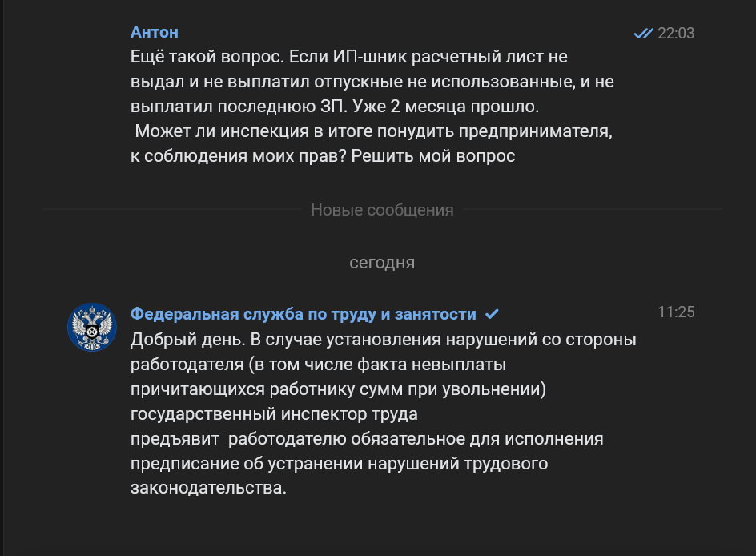Select the line "выплатил последнюю ЗП"
This screenshot has width=756, height=556.
[336, 107]
